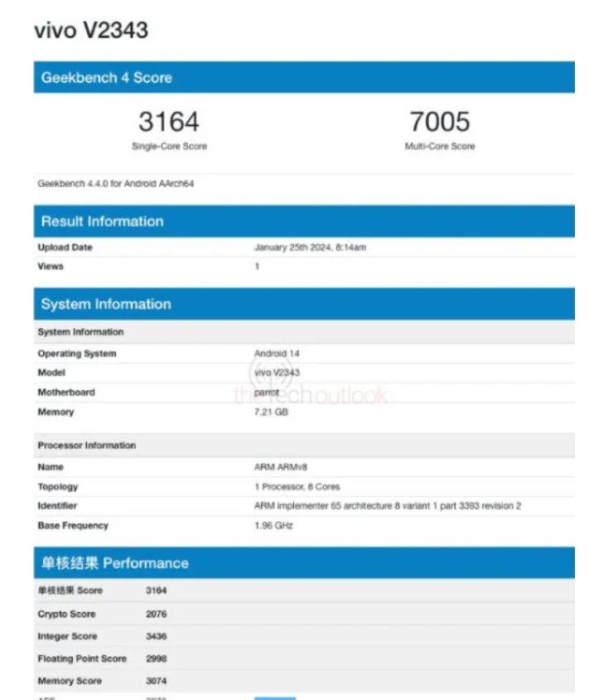
Task: Click the 单核结果 Score label
Action: [70, 591]
